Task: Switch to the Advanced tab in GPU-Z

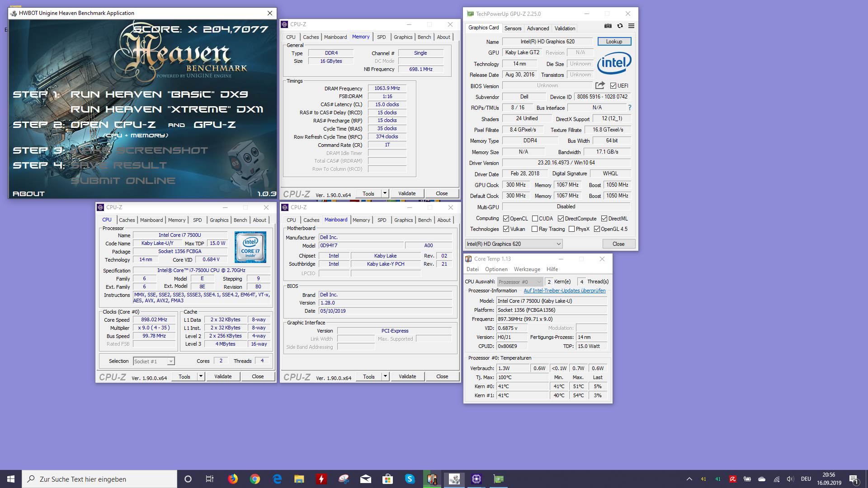Action: pyautogui.click(x=538, y=28)
